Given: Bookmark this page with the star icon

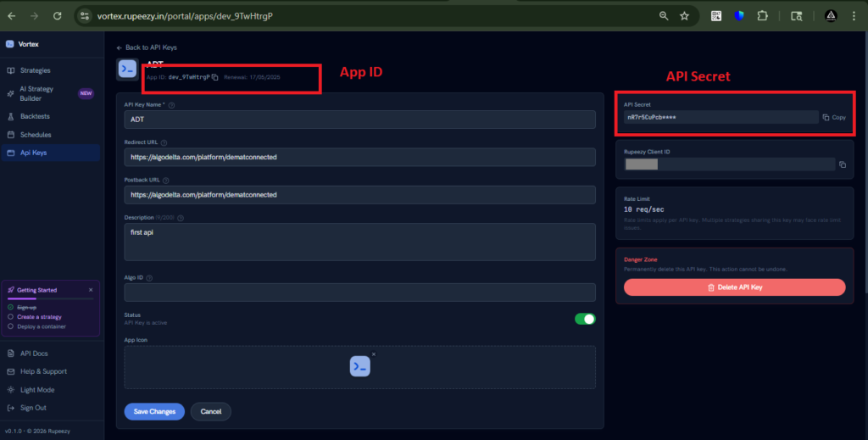Looking at the screenshot, I should 684,16.
